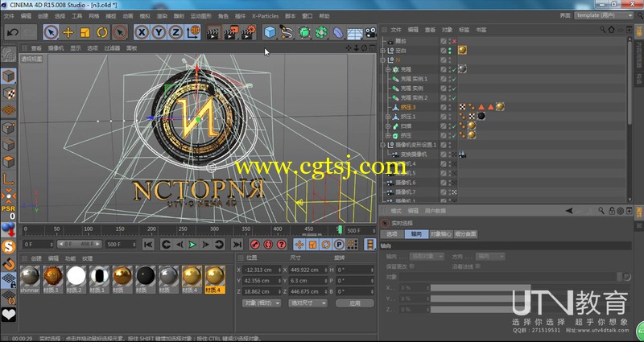Click the magnet snapping icon

9,264
